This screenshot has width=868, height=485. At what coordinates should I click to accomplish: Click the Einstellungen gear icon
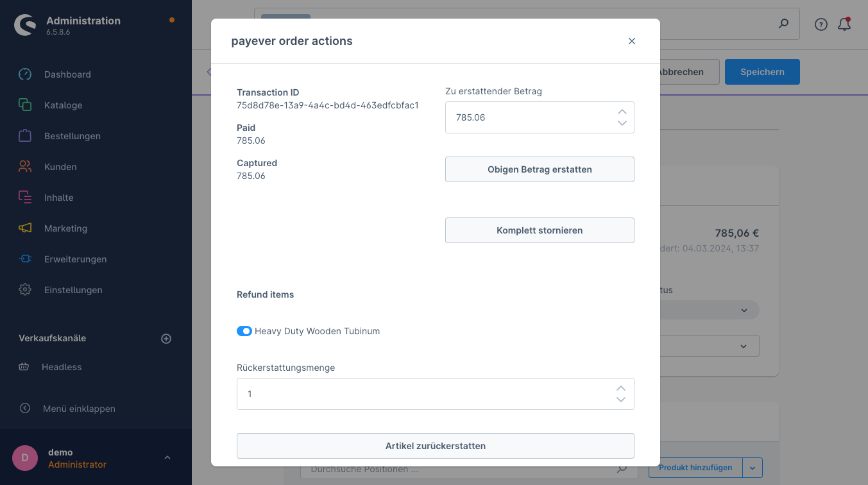tap(25, 290)
